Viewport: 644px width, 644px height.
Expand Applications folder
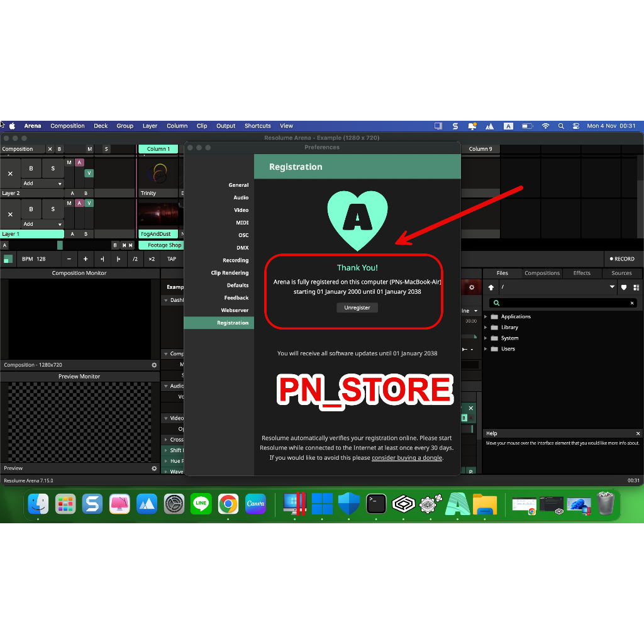pyautogui.click(x=486, y=317)
